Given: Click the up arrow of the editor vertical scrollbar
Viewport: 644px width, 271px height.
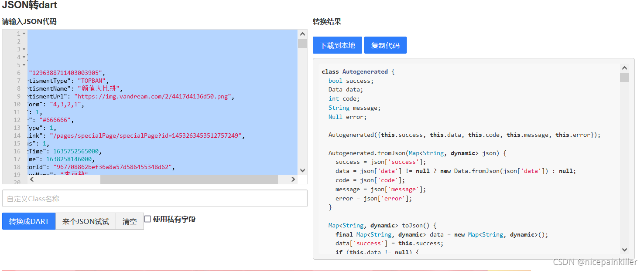Looking at the screenshot, I should [x=302, y=33].
